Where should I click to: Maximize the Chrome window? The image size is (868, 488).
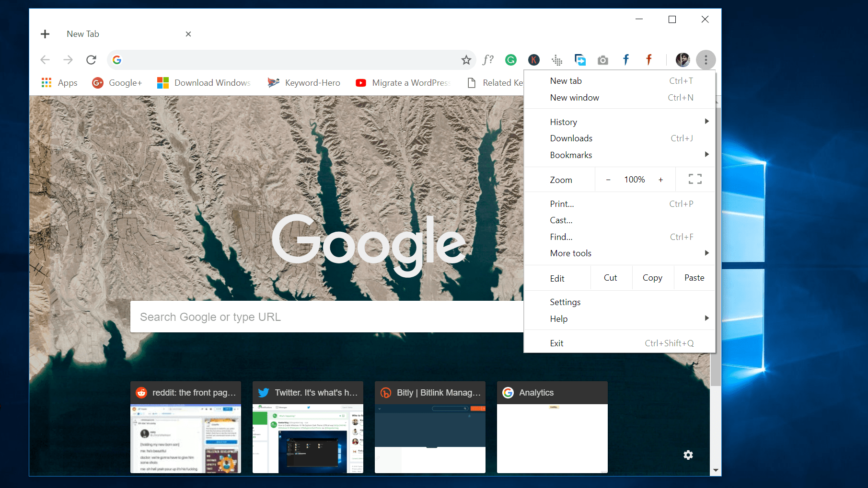click(x=672, y=19)
